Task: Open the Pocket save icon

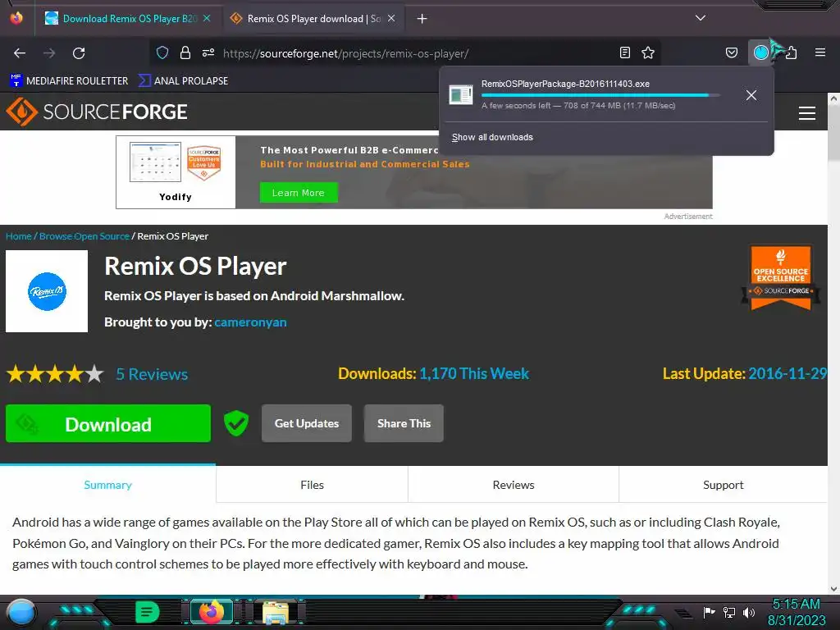Action: pos(732,52)
